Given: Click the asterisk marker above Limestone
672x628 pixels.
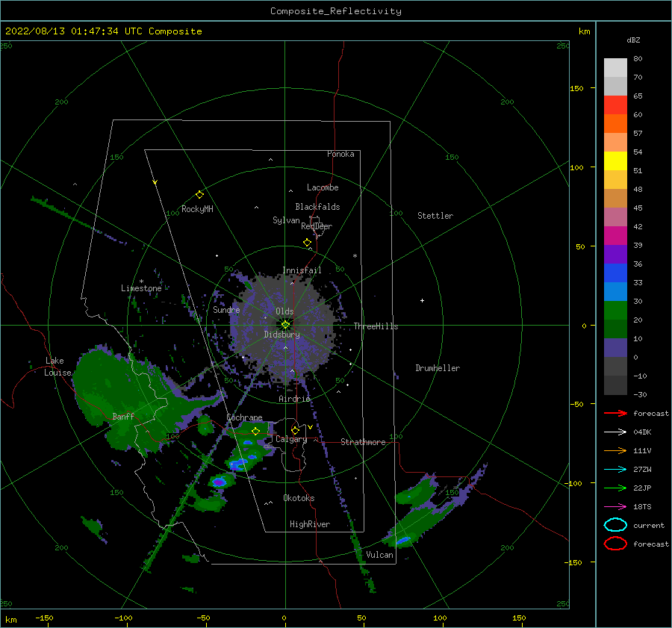Looking at the screenshot, I should tap(141, 282).
